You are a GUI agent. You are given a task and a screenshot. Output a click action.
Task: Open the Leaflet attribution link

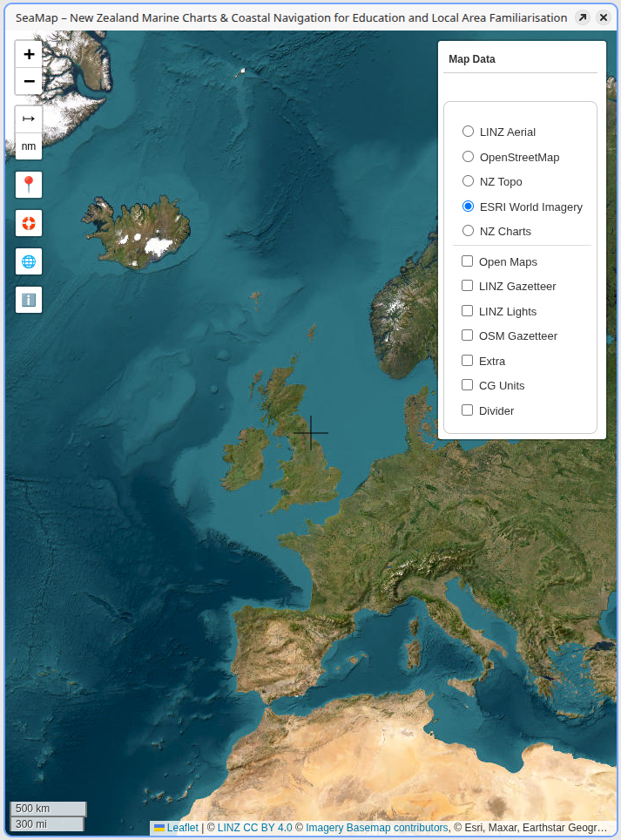176,828
